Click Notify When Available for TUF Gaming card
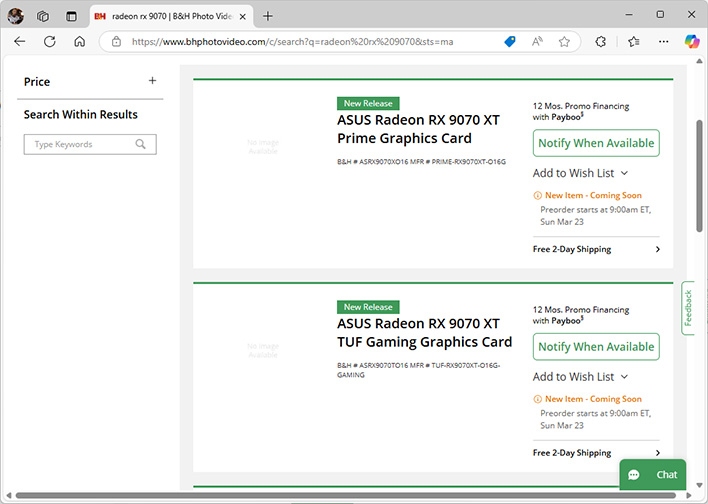The image size is (708, 504). [x=596, y=347]
